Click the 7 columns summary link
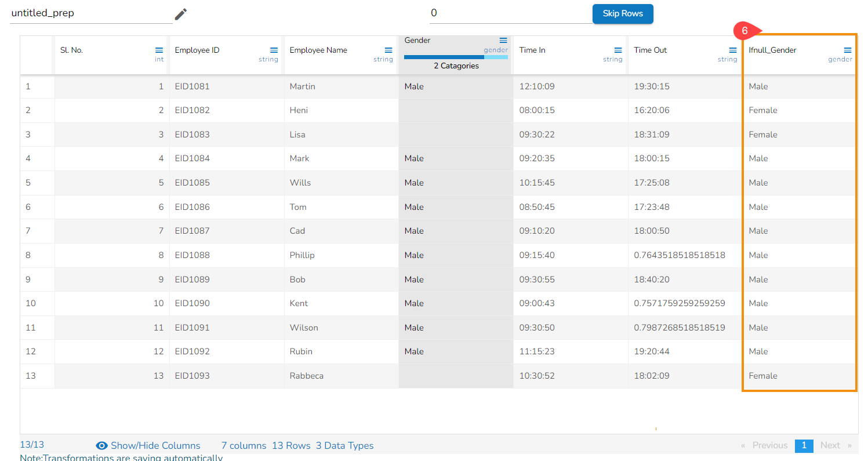The width and height of the screenshot is (868, 461). tap(244, 445)
